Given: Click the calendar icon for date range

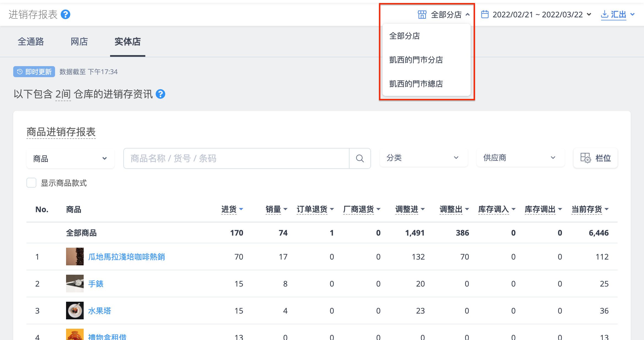Looking at the screenshot, I should pos(485,14).
